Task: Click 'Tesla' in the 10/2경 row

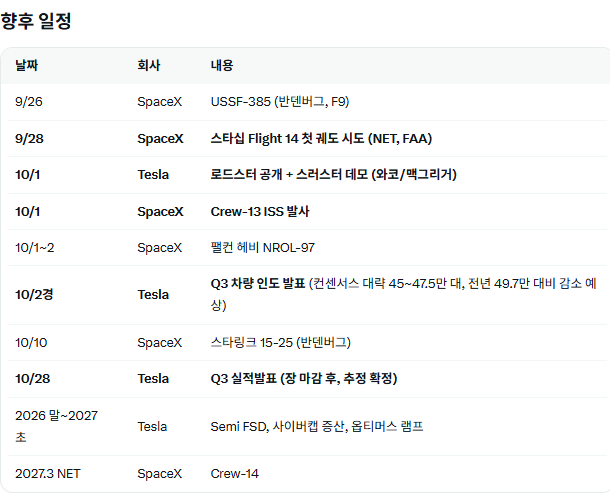Action: (153, 295)
